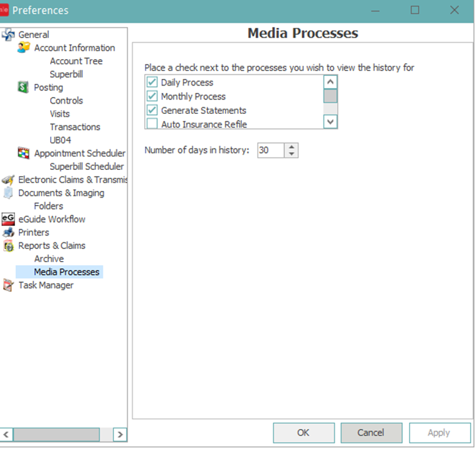This screenshot has width=476, height=449.
Task: Click the General tree icon
Action: point(8,34)
